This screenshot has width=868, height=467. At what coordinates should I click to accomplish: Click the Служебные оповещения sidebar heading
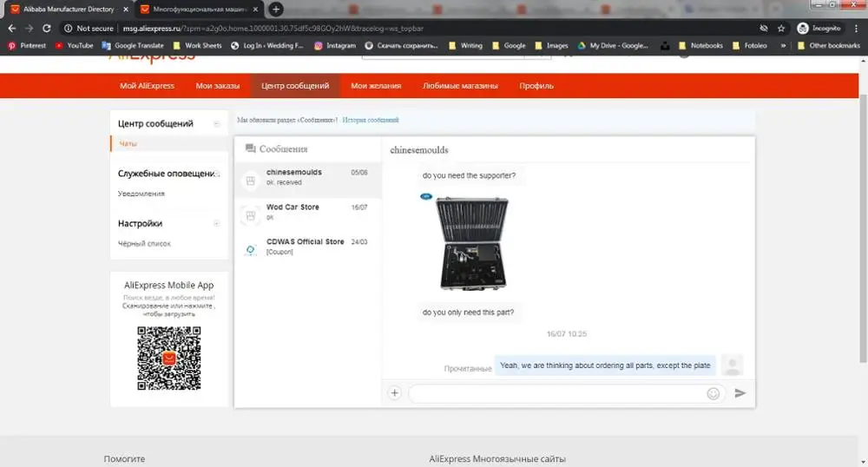tap(166, 174)
